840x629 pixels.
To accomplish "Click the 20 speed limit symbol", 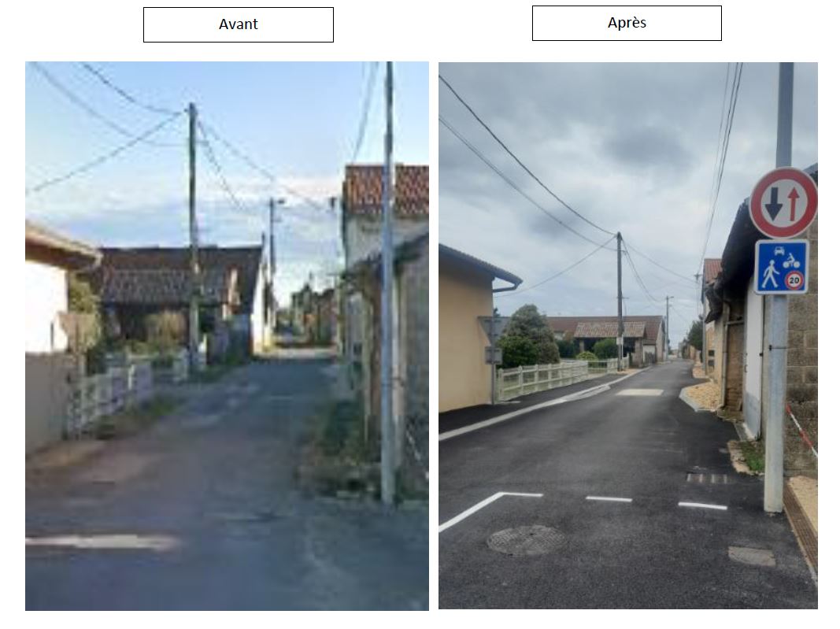I will 794,280.
